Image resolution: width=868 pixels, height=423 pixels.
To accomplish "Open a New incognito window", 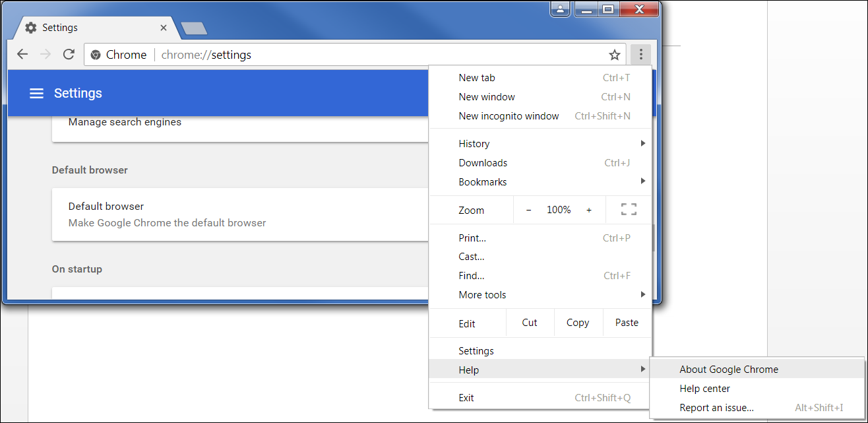I will click(x=509, y=115).
